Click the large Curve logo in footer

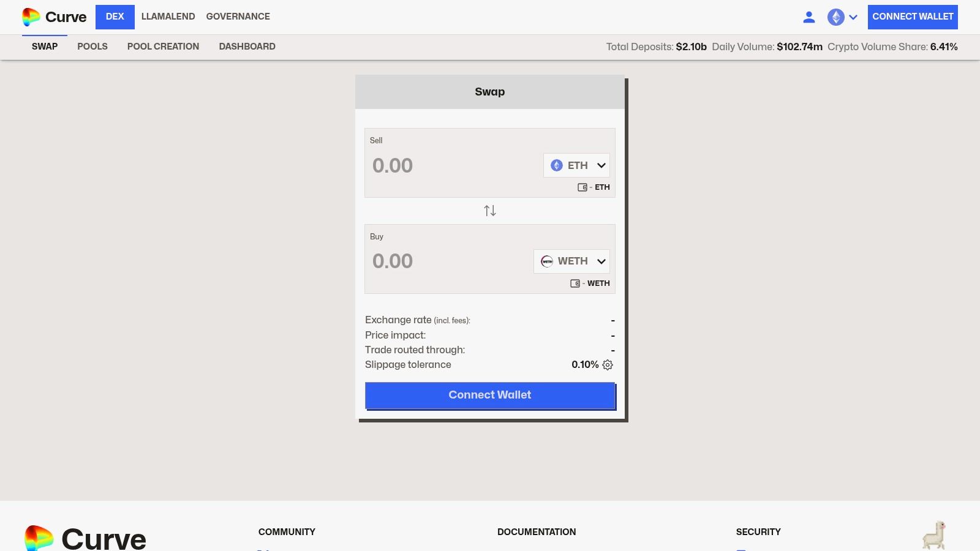(x=86, y=538)
